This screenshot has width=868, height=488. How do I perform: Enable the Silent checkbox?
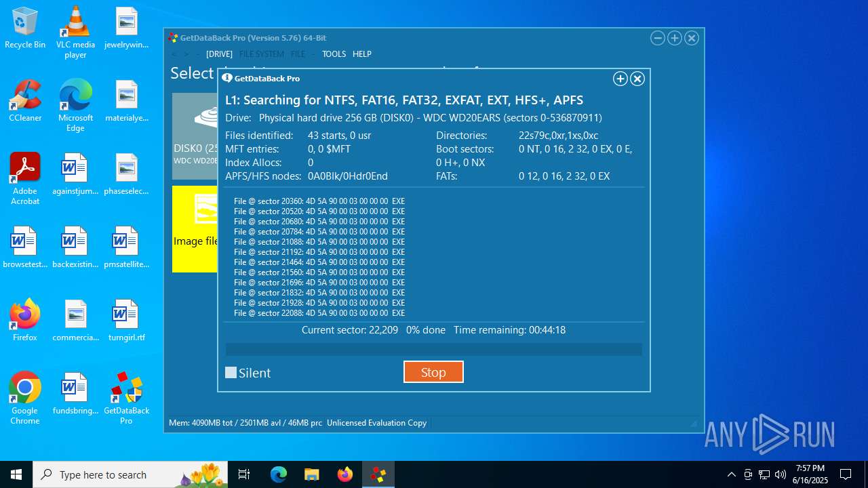click(231, 372)
